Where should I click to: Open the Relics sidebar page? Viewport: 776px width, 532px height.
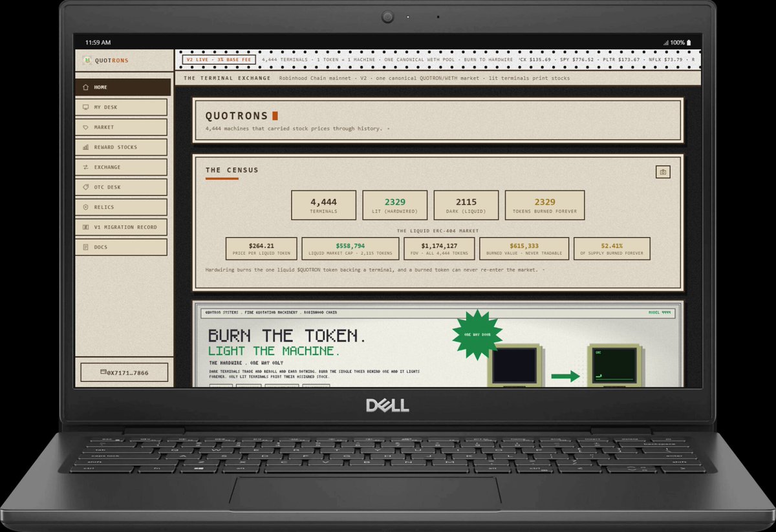coord(121,207)
